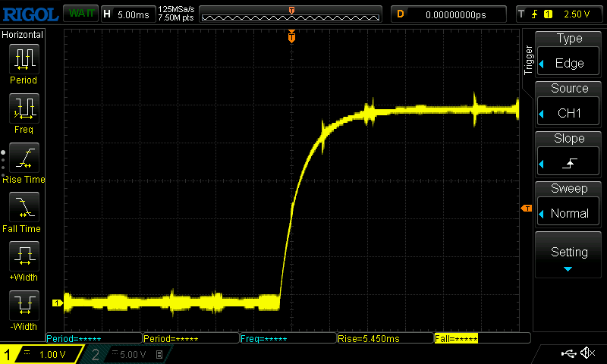
Task: Open the Horizontal measurement menu tab
Action: click(23, 35)
